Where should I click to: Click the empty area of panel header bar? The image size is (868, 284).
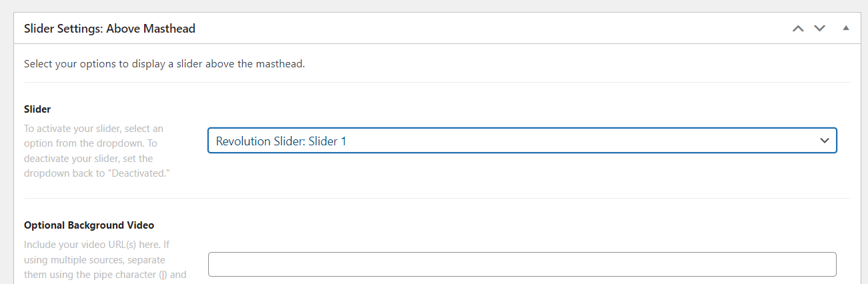[467, 29]
